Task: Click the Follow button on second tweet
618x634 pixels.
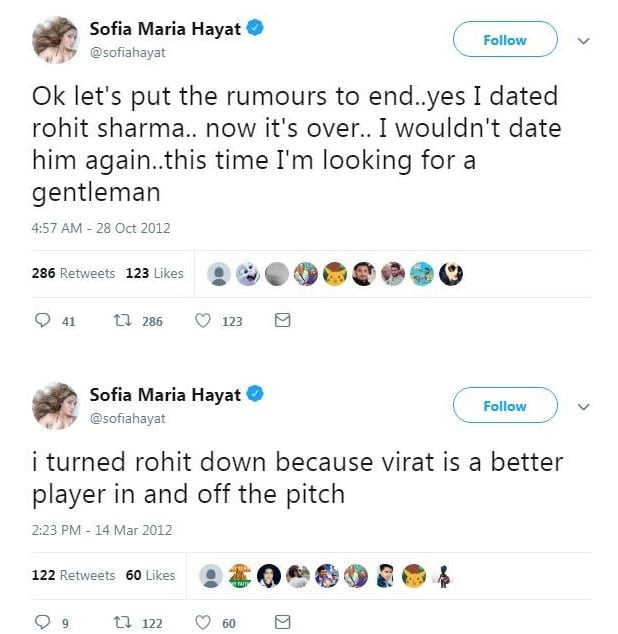Action: 504,406
